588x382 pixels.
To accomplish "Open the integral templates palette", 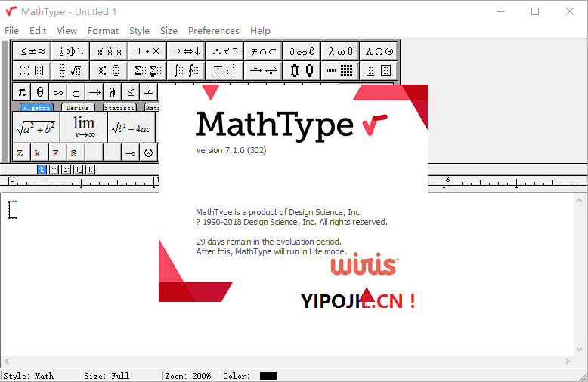I will 187,70.
